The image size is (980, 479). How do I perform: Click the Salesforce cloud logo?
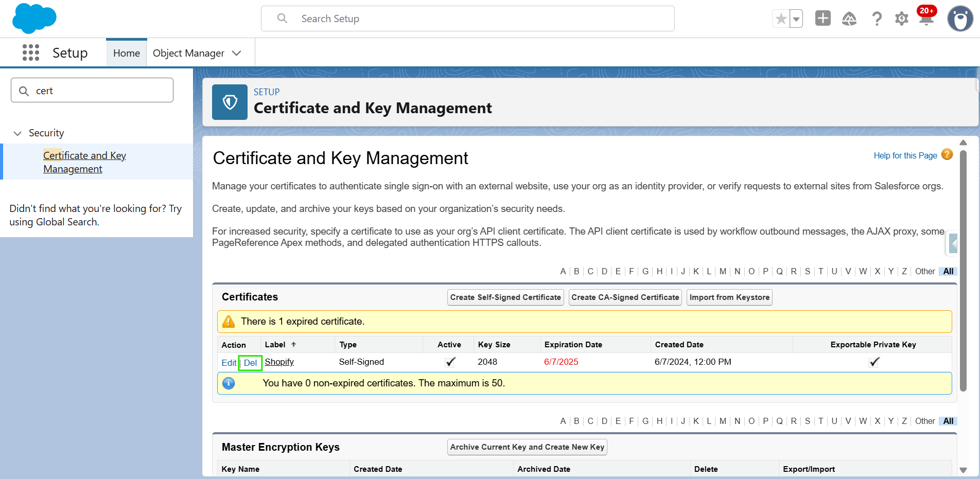click(34, 19)
